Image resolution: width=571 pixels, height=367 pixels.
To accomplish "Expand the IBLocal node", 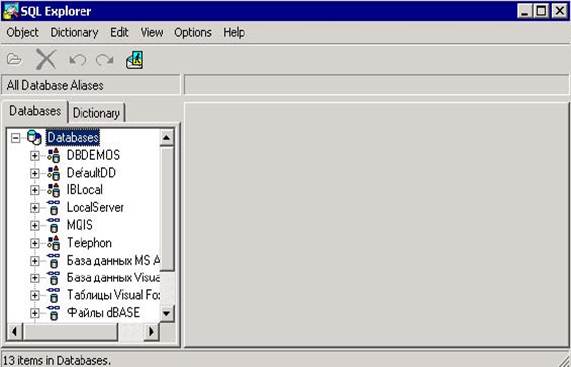I will [35, 190].
